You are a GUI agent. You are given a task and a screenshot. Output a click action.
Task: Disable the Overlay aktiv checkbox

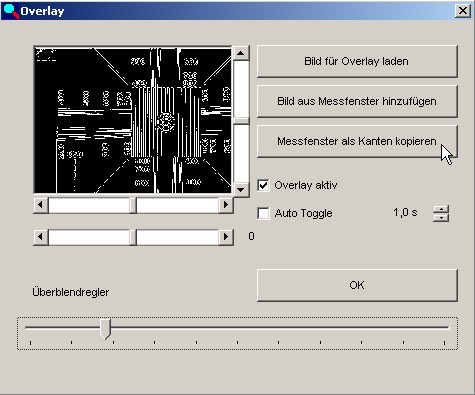[263, 185]
